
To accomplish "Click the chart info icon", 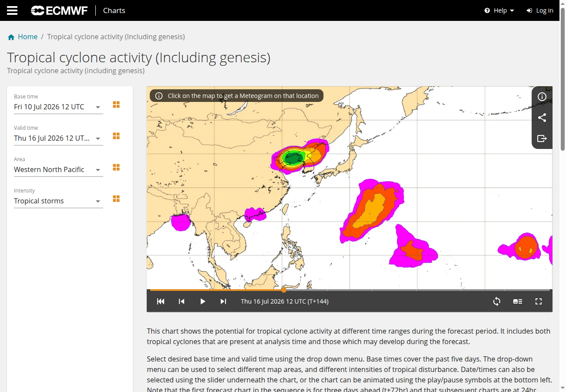I will point(542,97).
